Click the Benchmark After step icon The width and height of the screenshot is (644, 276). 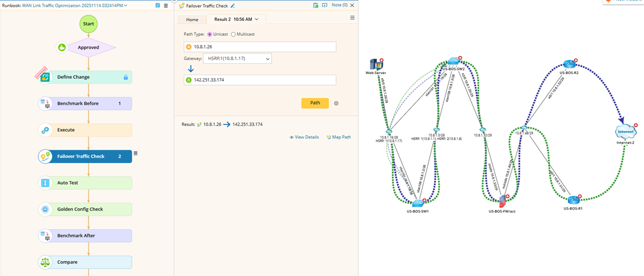click(45, 235)
